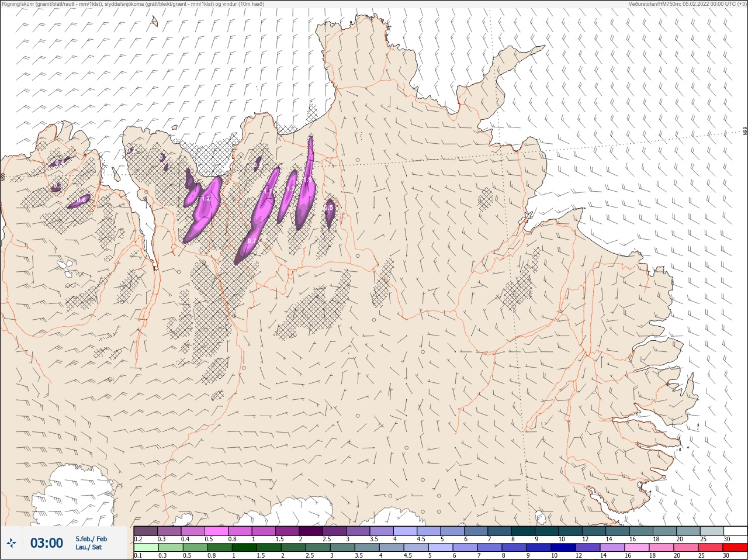Click the 0.2 label in the upper legend
Image resolution: width=748 pixels, height=560 pixels.
tap(138, 539)
